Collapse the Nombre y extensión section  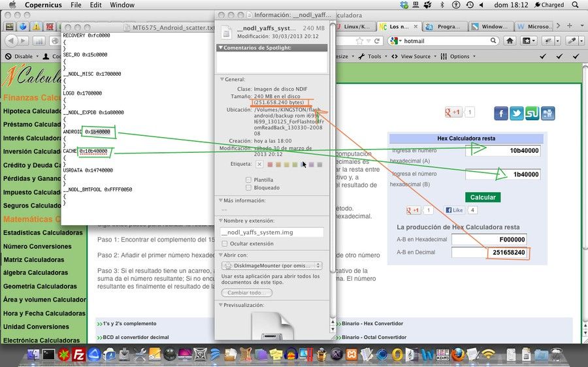[221, 221]
